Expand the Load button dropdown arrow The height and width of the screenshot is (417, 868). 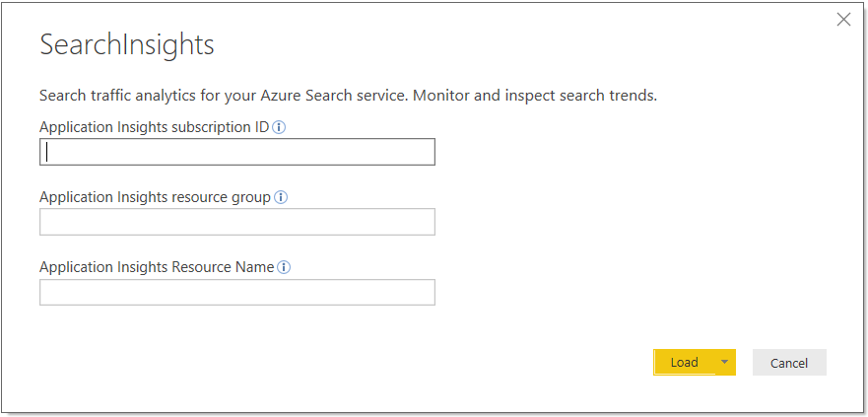(x=725, y=362)
